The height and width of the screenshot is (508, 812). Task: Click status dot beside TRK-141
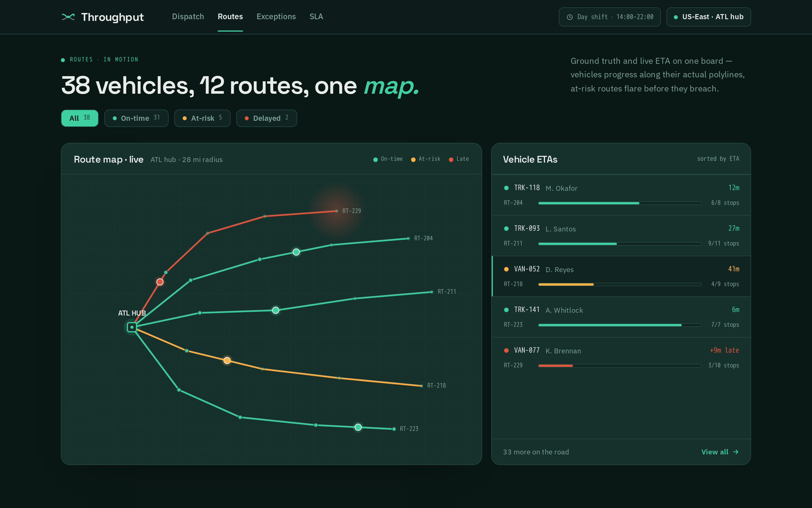click(506, 310)
